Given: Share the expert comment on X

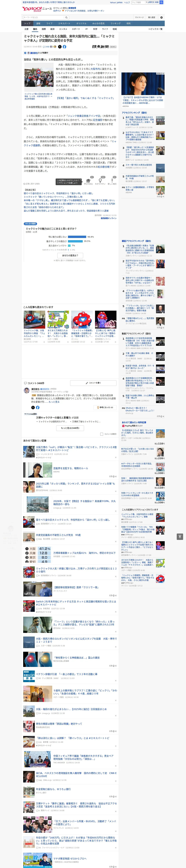Looking at the screenshot, I should (33, 407).
